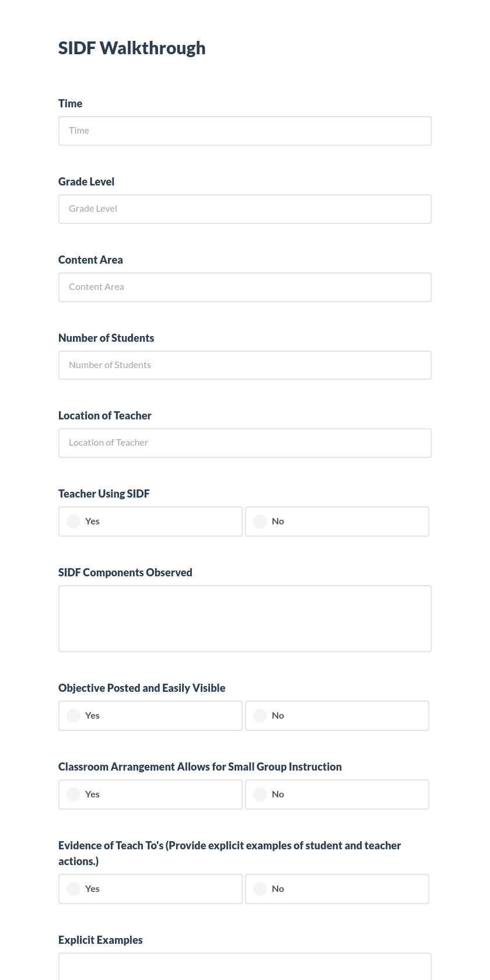Click the Content Area input field

point(245,287)
